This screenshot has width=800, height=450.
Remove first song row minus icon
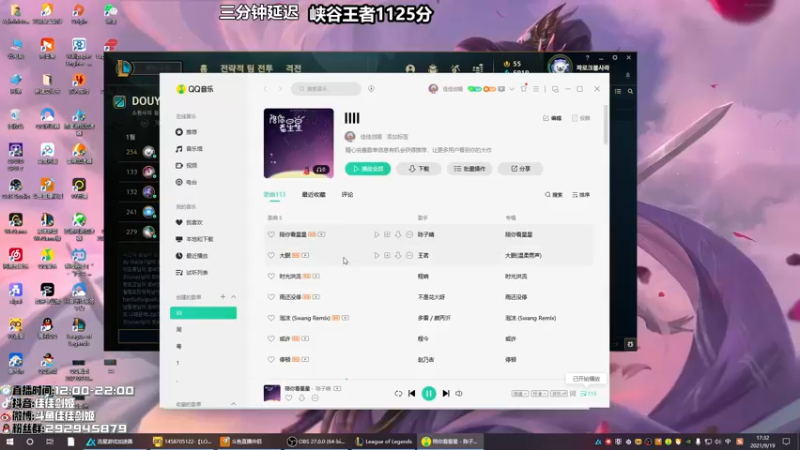[x=409, y=235]
